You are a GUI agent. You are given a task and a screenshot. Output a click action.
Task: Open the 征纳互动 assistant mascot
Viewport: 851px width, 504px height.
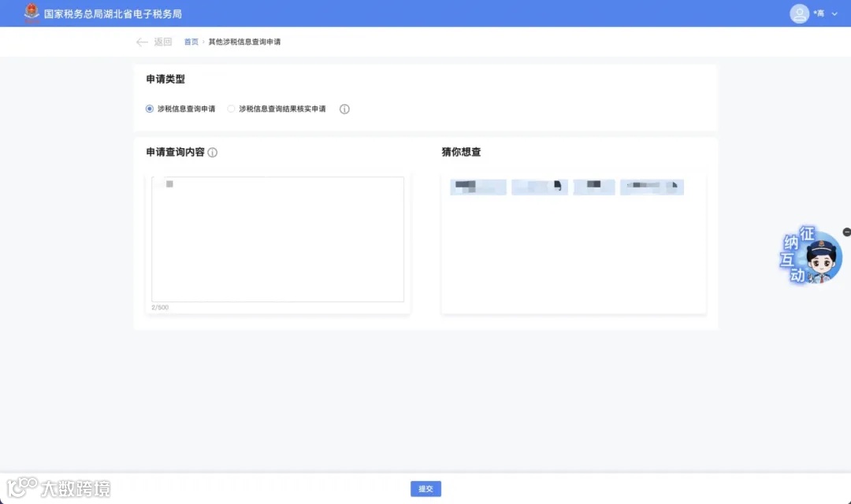(812, 255)
